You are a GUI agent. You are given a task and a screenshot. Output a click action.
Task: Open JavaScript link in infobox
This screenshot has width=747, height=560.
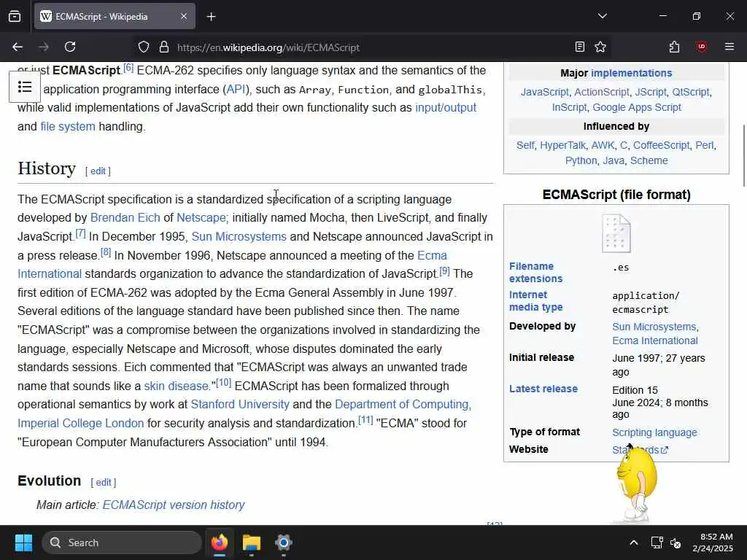(544, 92)
